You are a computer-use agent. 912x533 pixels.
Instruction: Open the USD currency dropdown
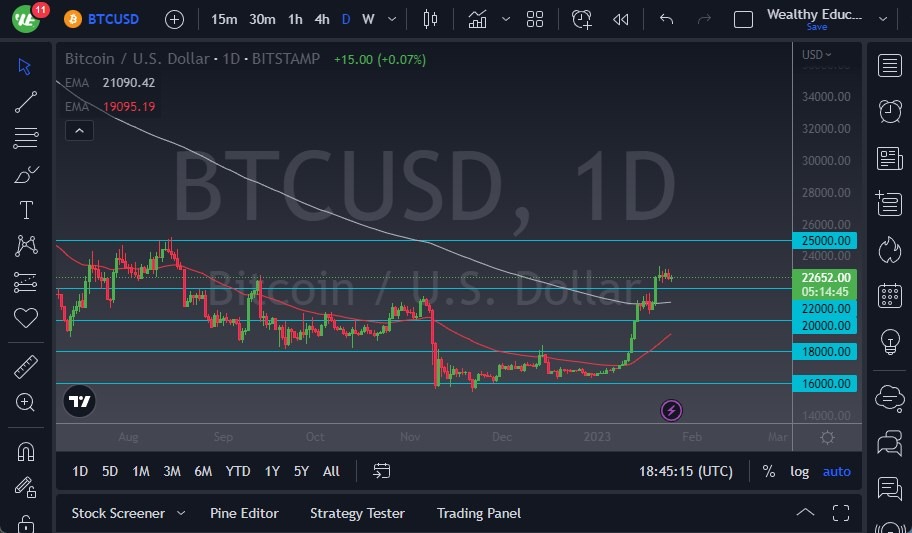817,55
